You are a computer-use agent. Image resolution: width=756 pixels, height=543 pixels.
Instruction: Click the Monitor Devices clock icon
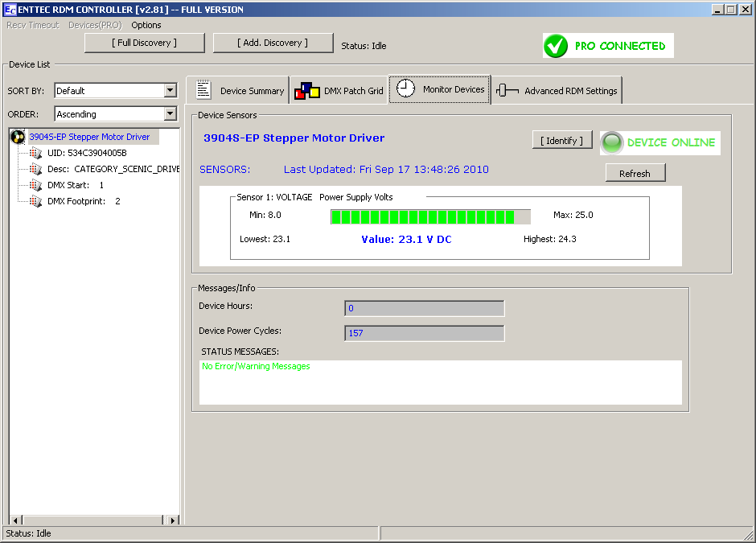[406, 88]
